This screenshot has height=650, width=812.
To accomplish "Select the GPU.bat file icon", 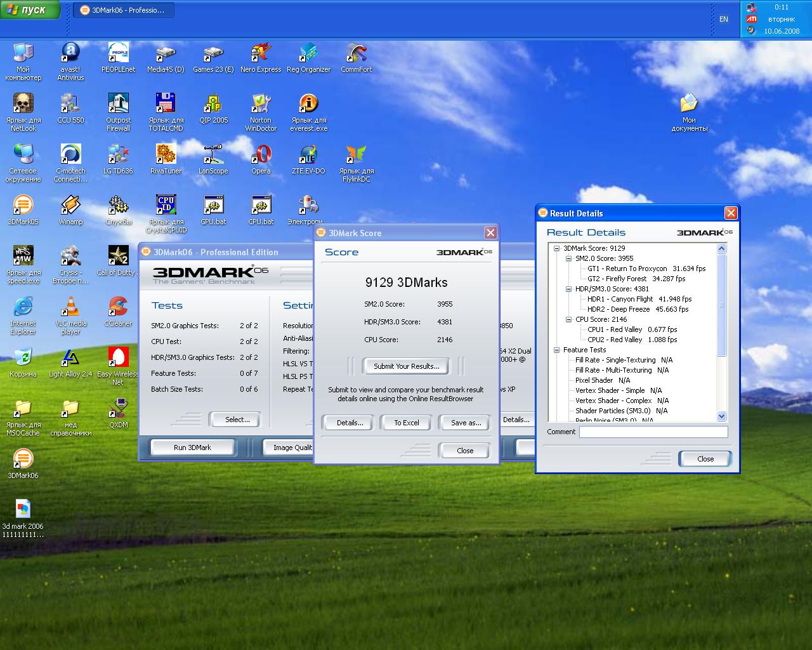I will coord(213,210).
